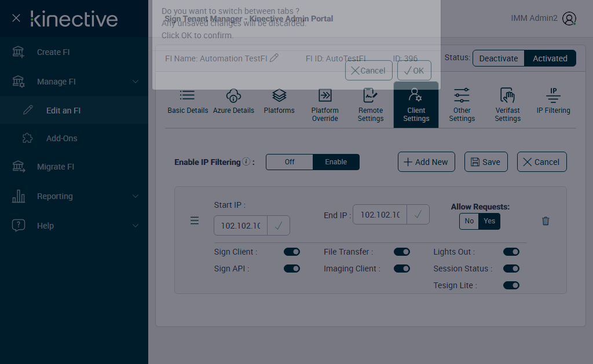This screenshot has width=593, height=364.
Task: Expand the Manage FI chevron
Action: [136, 82]
